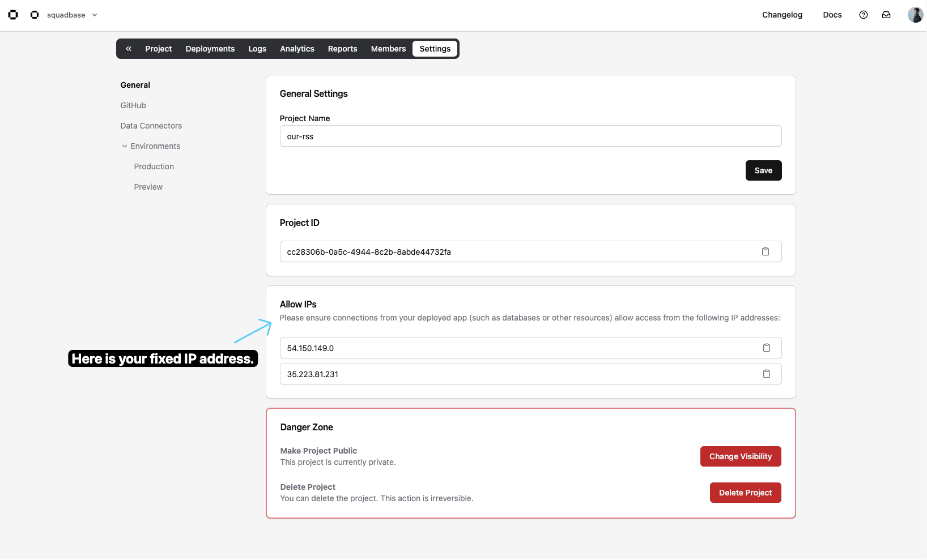This screenshot has width=927, height=560.
Task: Click the Changelog link
Action: (782, 15)
